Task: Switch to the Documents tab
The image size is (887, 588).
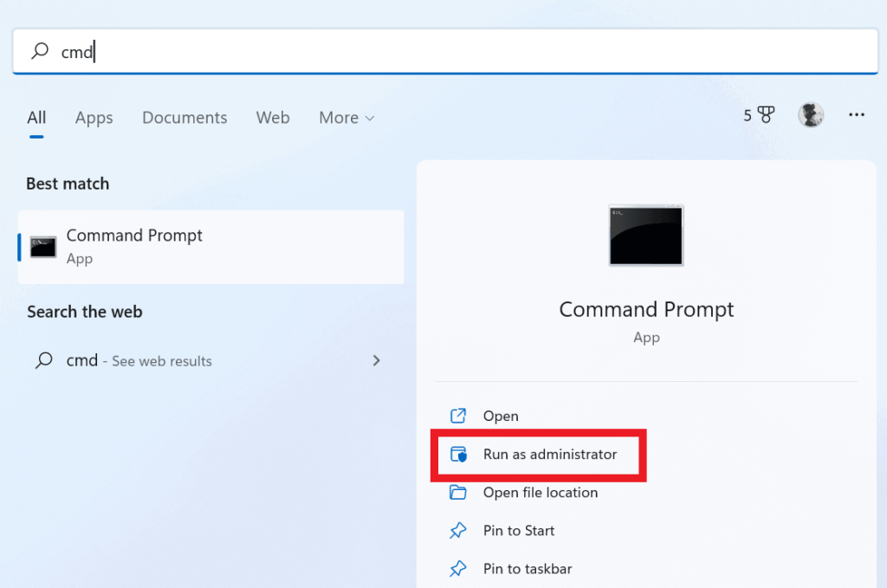Action: pyautogui.click(x=185, y=118)
